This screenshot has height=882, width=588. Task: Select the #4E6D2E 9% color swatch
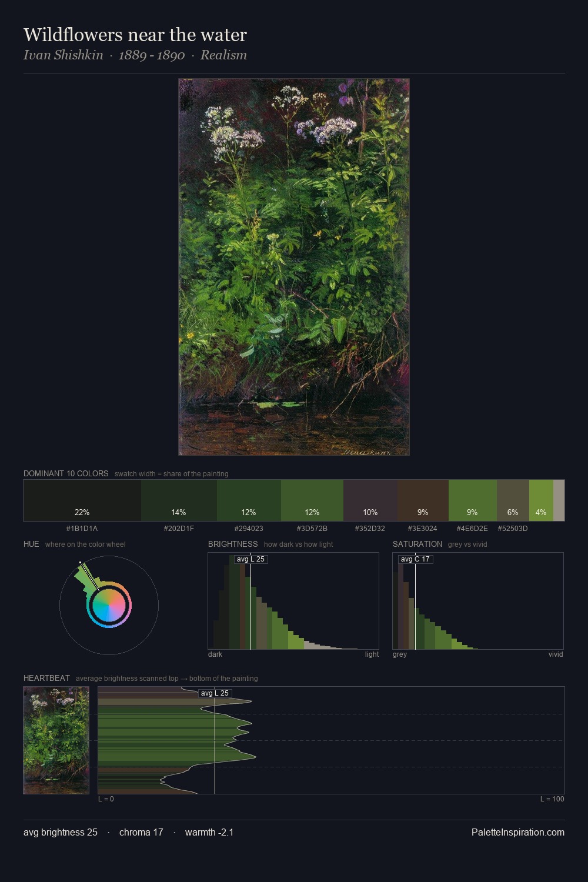pyautogui.click(x=472, y=500)
